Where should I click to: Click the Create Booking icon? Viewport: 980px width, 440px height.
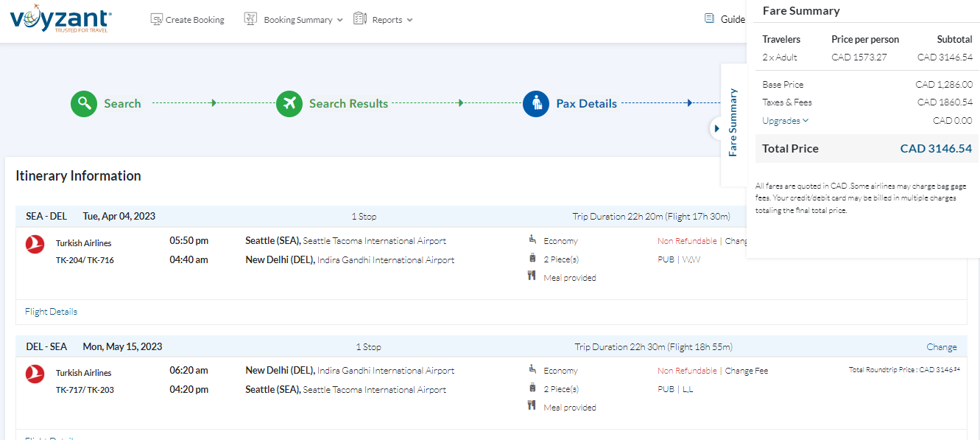tap(156, 19)
